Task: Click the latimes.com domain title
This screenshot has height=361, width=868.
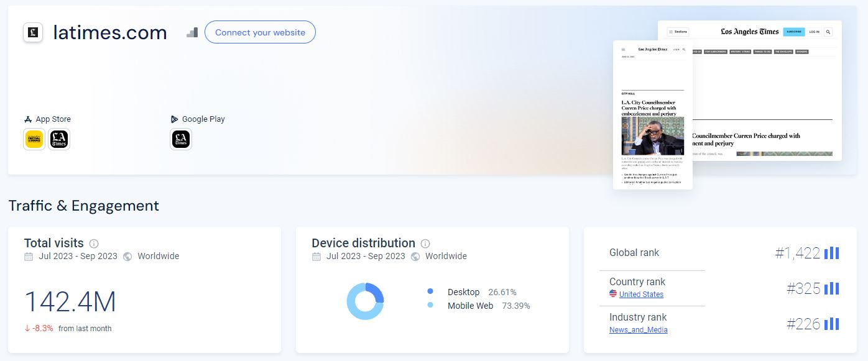Action: click(x=110, y=32)
